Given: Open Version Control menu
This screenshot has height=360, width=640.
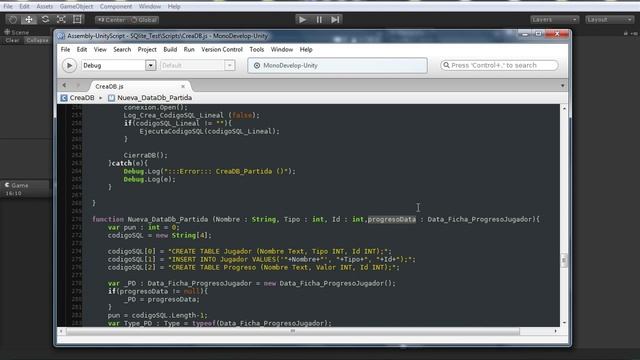Looking at the screenshot, I should 222,49.
